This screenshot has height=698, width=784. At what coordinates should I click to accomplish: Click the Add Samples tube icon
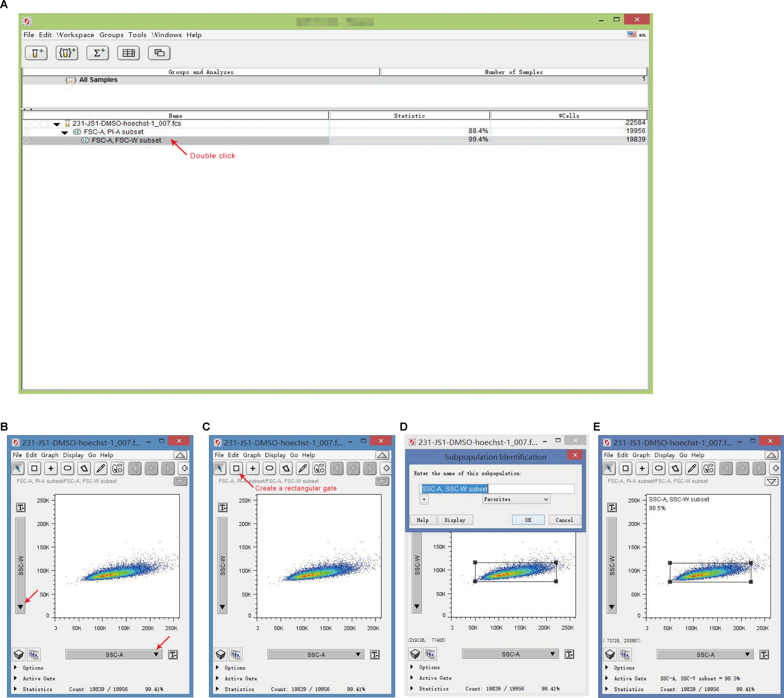point(36,53)
